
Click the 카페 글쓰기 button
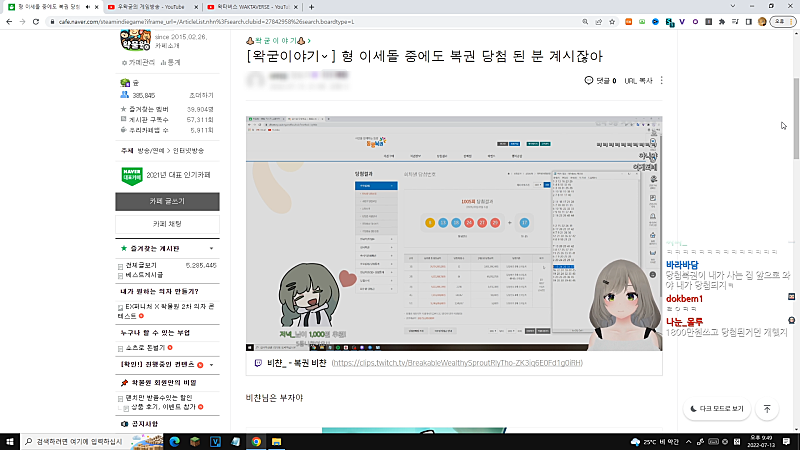(167, 202)
